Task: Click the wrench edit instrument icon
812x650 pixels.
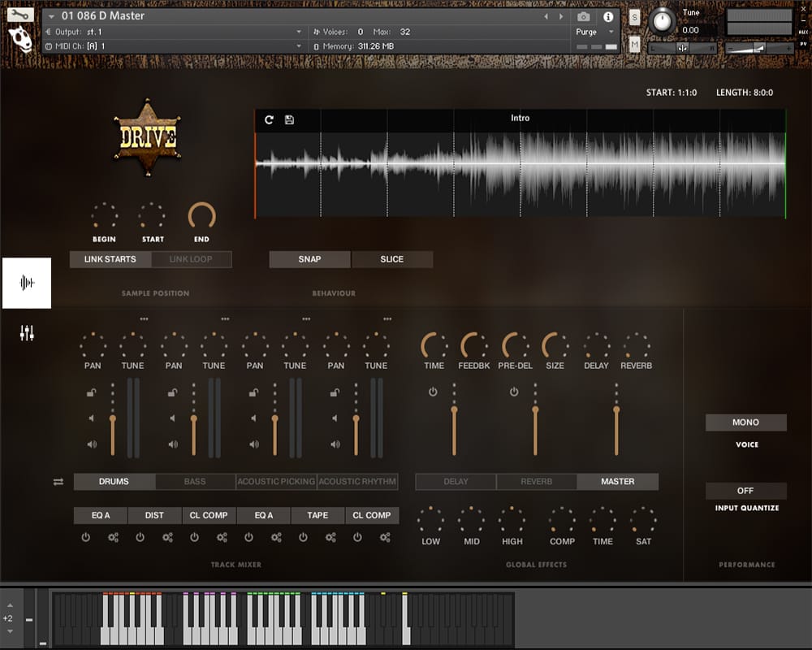Action: (x=20, y=14)
